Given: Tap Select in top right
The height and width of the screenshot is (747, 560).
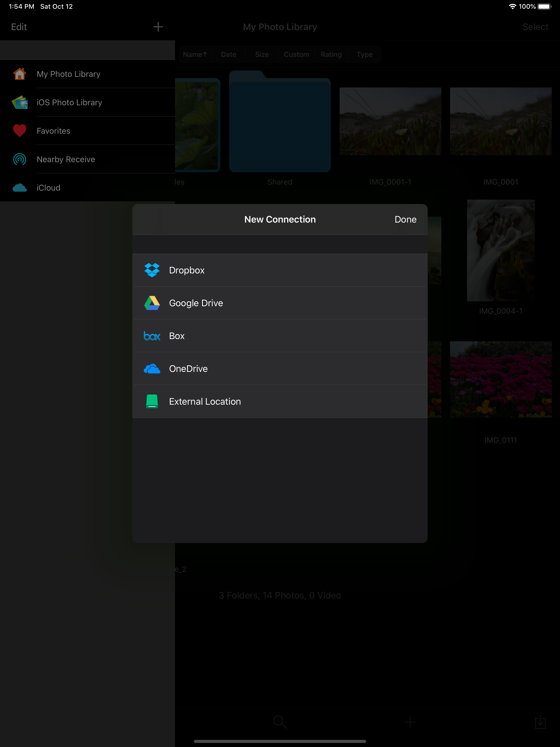Looking at the screenshot, I should pyautogui.click(x=535, y=27).
